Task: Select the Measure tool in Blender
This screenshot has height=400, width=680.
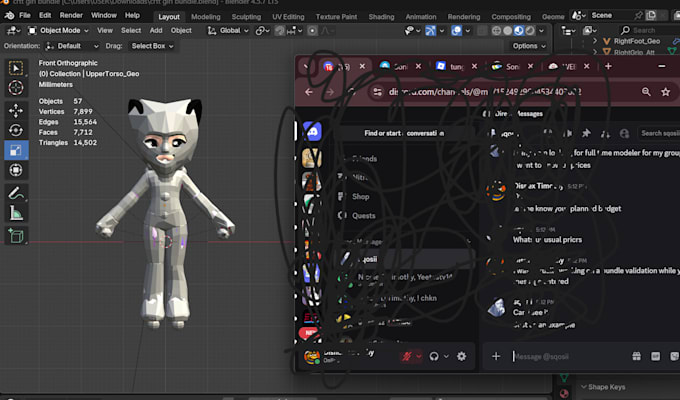Action: [16, 213]
